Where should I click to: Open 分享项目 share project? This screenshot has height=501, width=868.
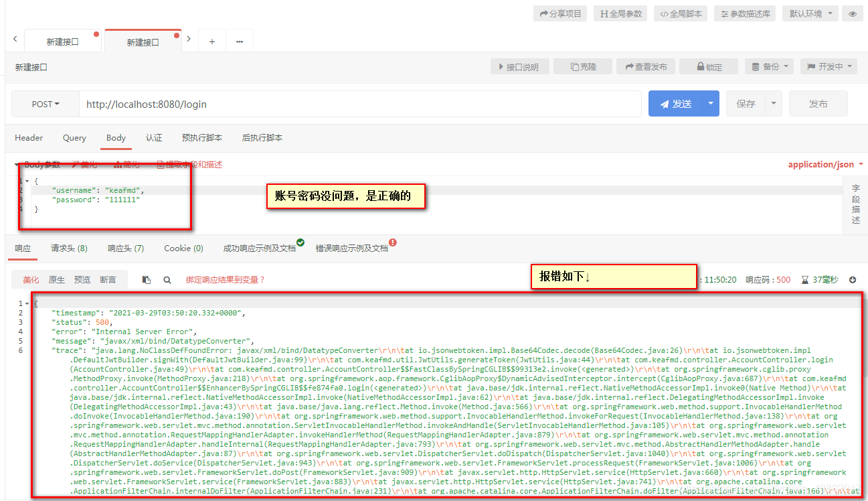point(561,13)
